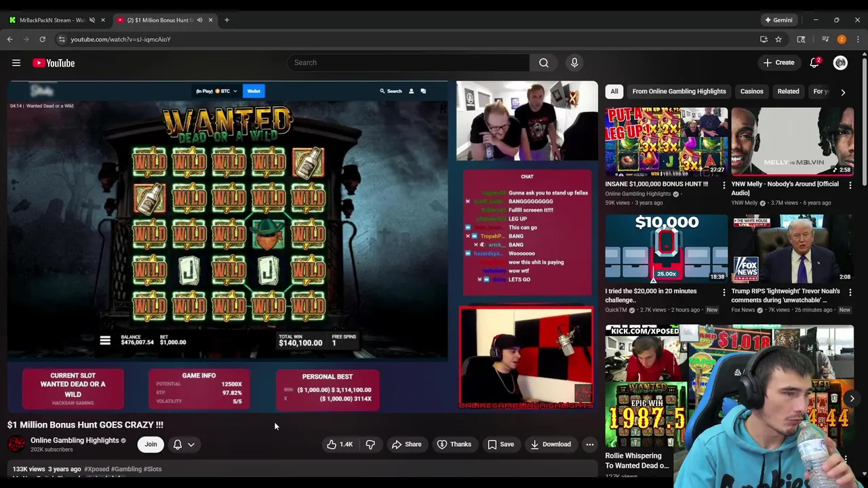The height and width of the screenshot is (488, 868).
Task: Start voice search with the microphone
Action: [x=574, y=62]
